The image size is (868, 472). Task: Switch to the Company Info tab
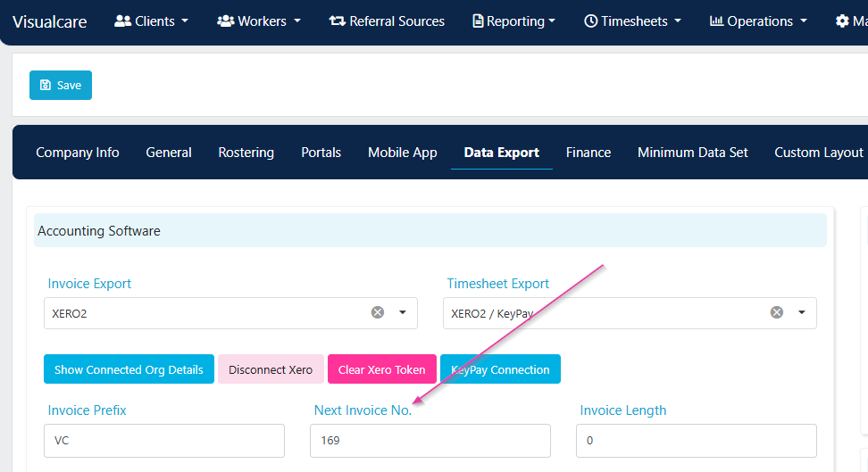click(x=78, y=153)
